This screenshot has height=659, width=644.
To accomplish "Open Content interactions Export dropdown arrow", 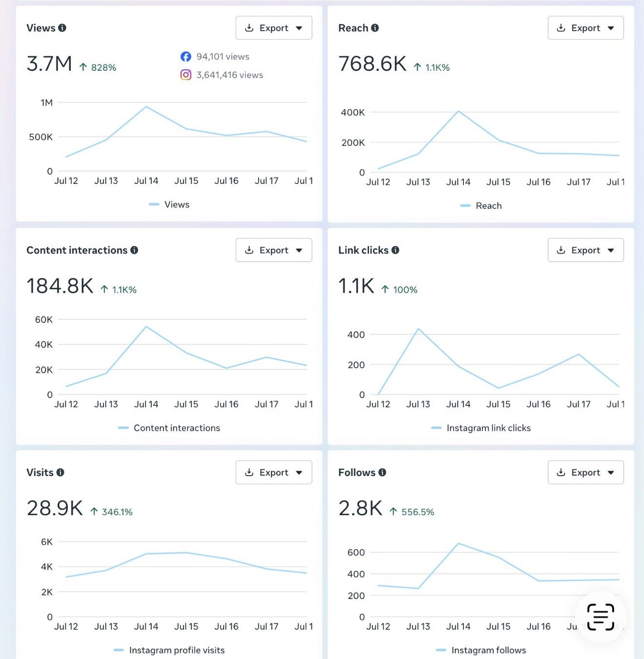I will pos(299,251).
